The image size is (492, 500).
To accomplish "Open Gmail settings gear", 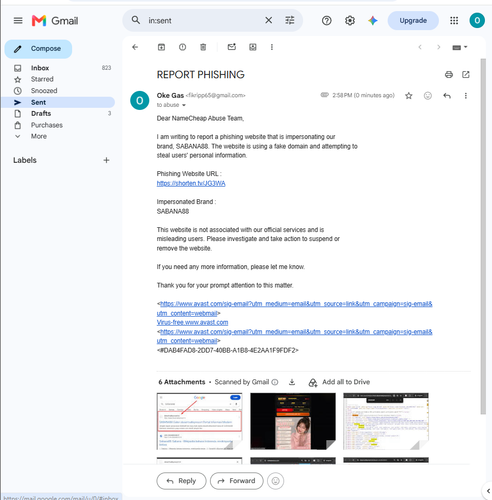I will click(350, 21).
